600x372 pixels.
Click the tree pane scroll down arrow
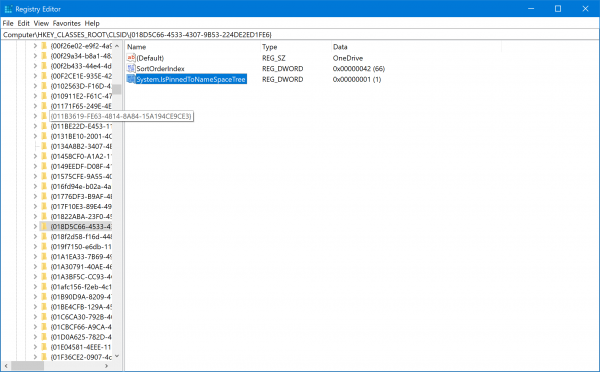(x=117, y=356)
